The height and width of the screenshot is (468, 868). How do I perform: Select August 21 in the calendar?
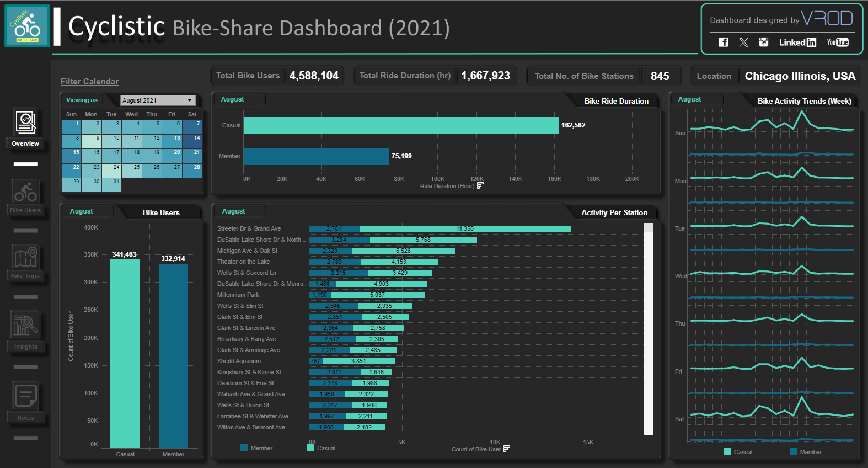[192, 156]
